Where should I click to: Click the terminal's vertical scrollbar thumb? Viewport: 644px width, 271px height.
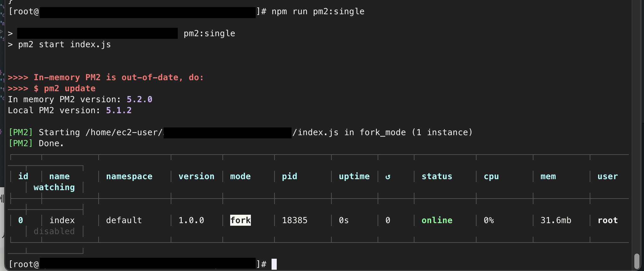(x=637, y=261)
